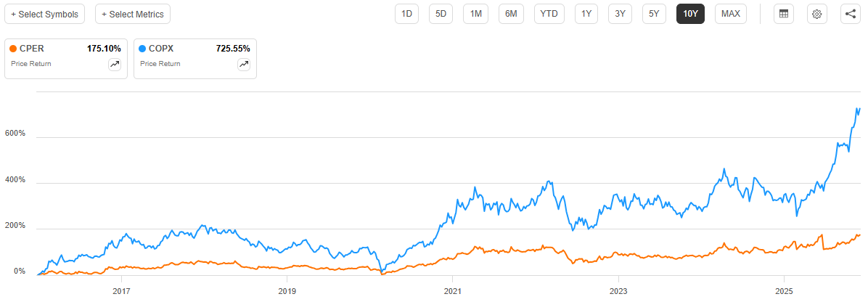Click the share chart icon
The width and height of the screenshot is (868, 302).
click(x=851, y=14)
